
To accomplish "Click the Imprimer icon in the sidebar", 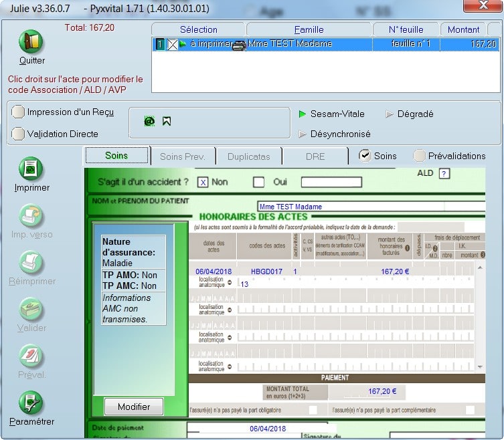I will pos(31,169).
